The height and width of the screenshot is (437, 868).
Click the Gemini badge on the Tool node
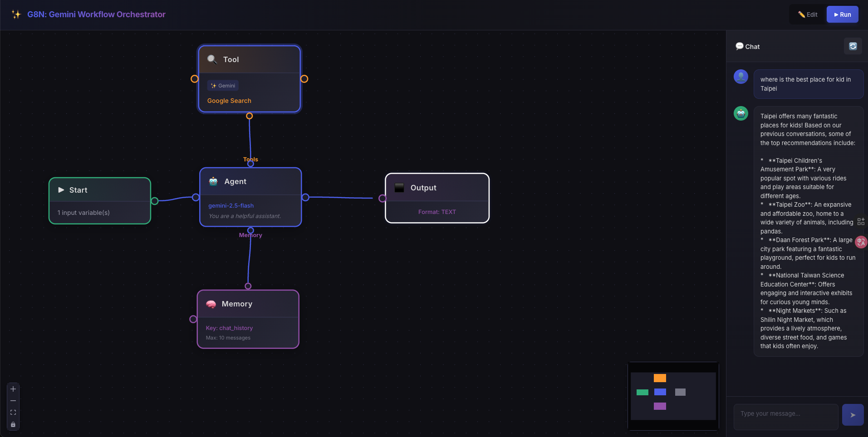223,86
